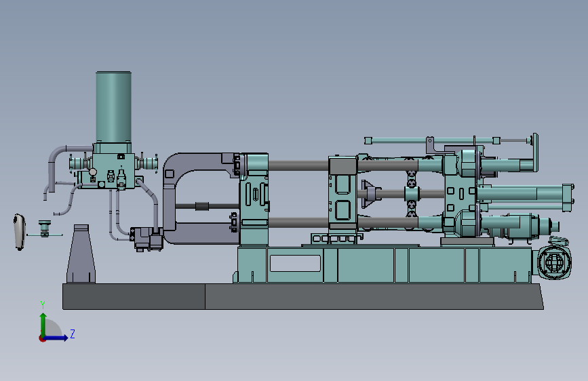Image resolution: width=588 pixels, height=381 pixels.
Task: Select the green machine bed frame
Action: [x=383, y=265]
